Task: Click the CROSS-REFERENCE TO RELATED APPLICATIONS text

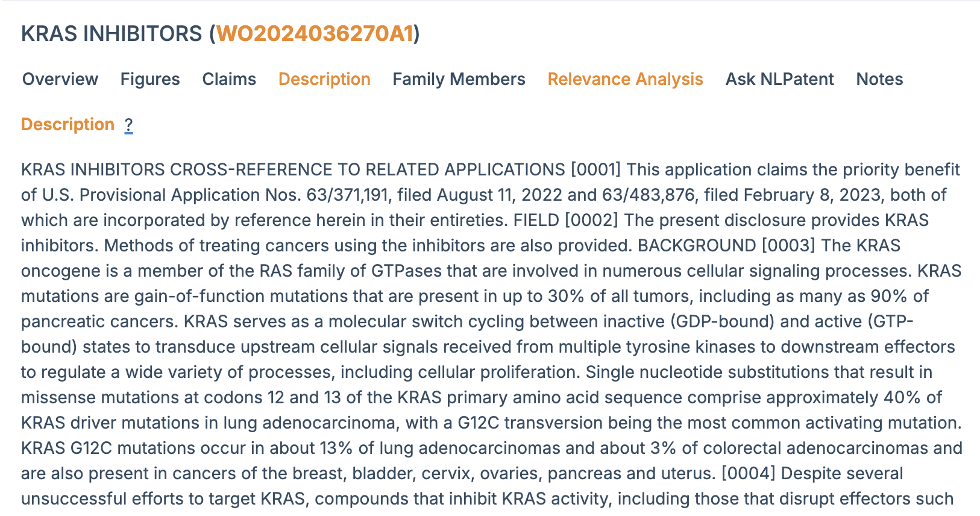Action: point(368,169)
